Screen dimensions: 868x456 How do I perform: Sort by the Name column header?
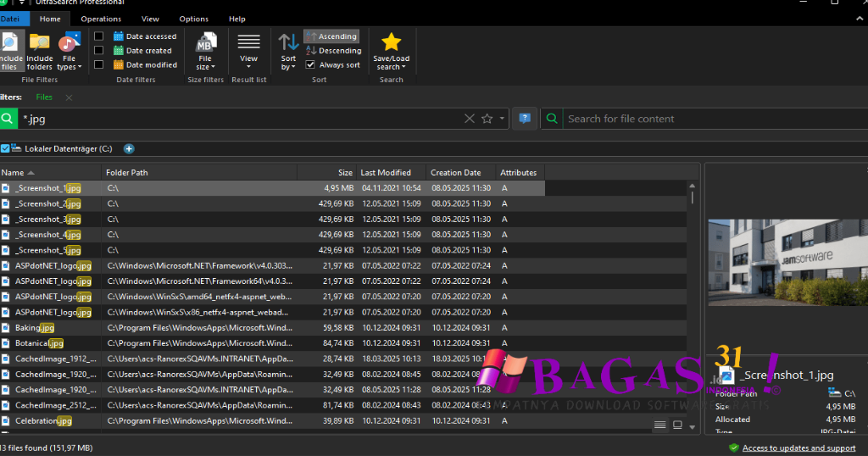pos(50,173)
